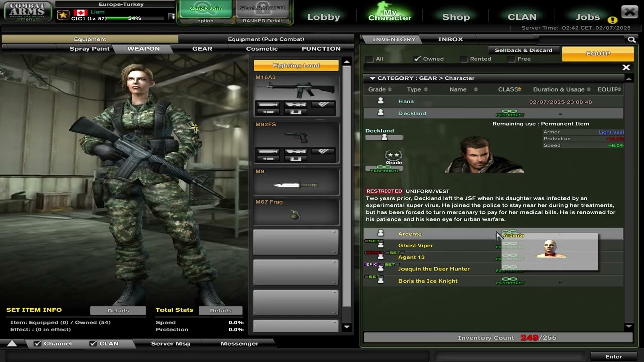The height and width of the screenshot is (362, 644).
Task: Click inventory list scroll-down arrow
Action: tap(629, 327)
